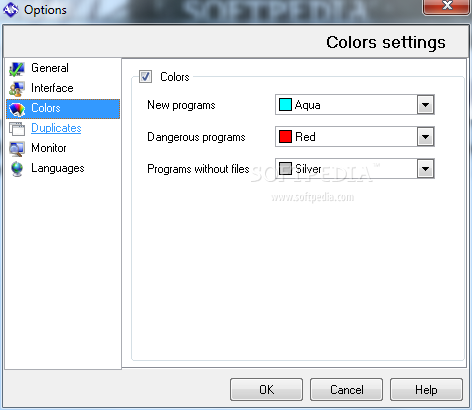The height and width of the screenshot is (410, 472).
Task: Click the Duplicates windows icon
Action: [17, 129]
